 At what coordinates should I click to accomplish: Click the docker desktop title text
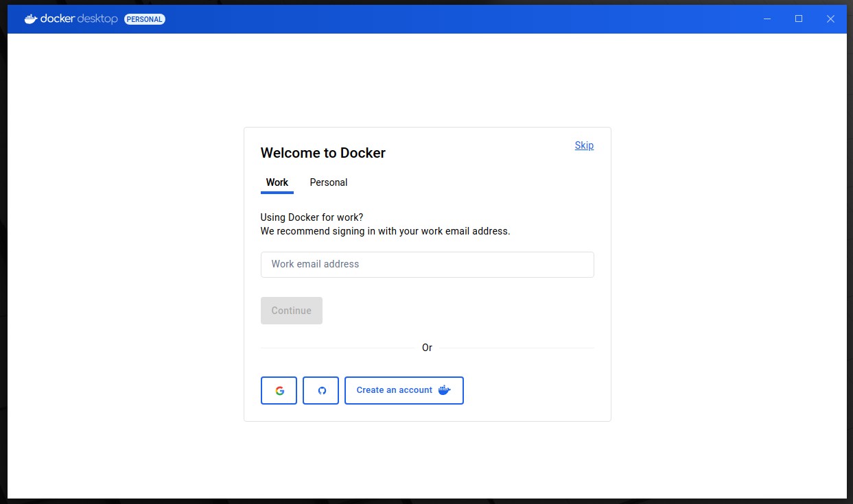point(79,19)
